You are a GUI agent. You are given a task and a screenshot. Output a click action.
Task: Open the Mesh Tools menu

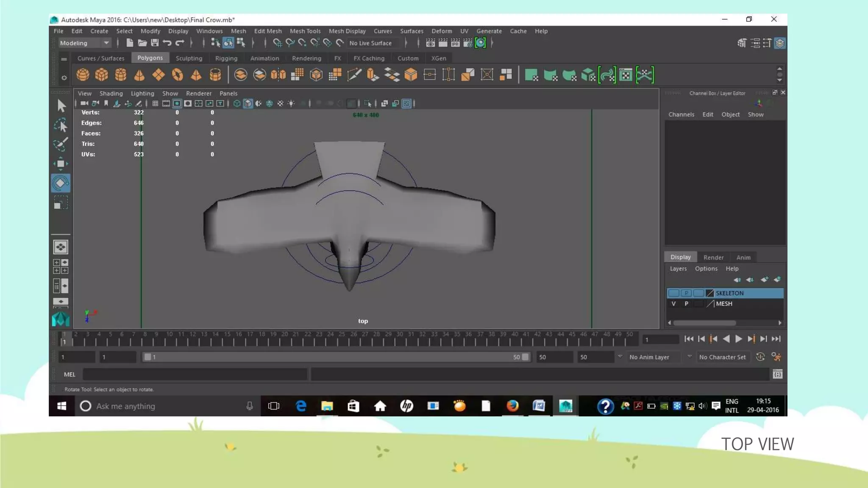point(305,31)
